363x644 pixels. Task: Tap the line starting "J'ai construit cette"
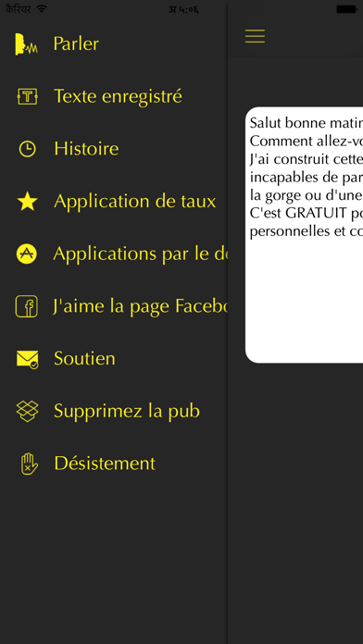tap(307, 159)
